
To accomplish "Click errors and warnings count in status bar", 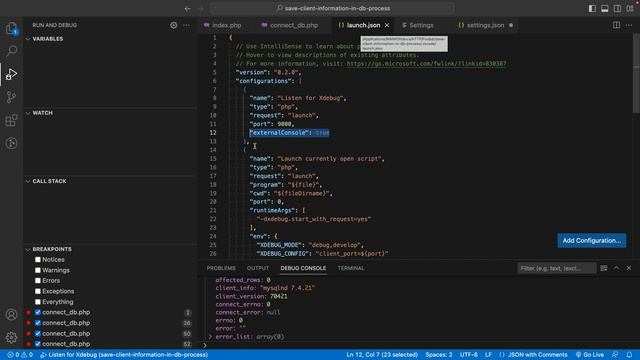I will click(20, 355).
